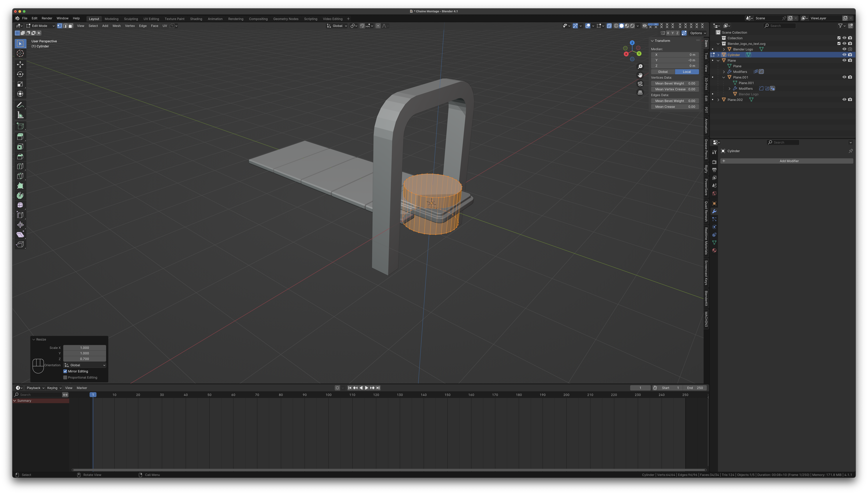
Task: Select the Loop Cut tool
Action: 20,166
